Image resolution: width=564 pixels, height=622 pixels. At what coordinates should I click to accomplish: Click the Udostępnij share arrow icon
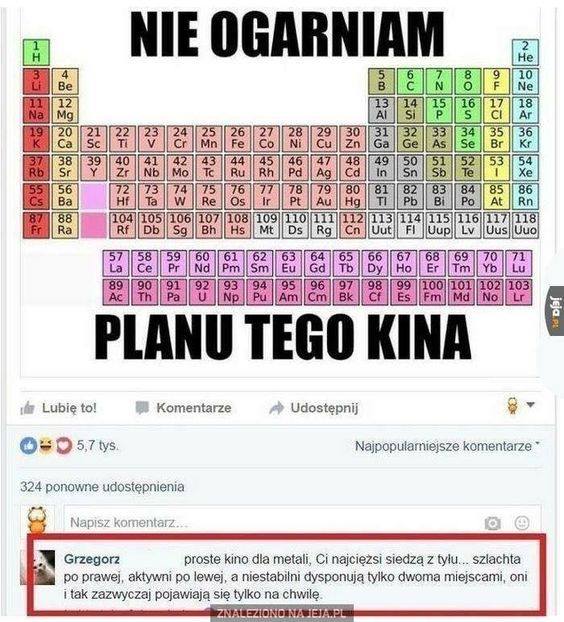click(276, 408)
